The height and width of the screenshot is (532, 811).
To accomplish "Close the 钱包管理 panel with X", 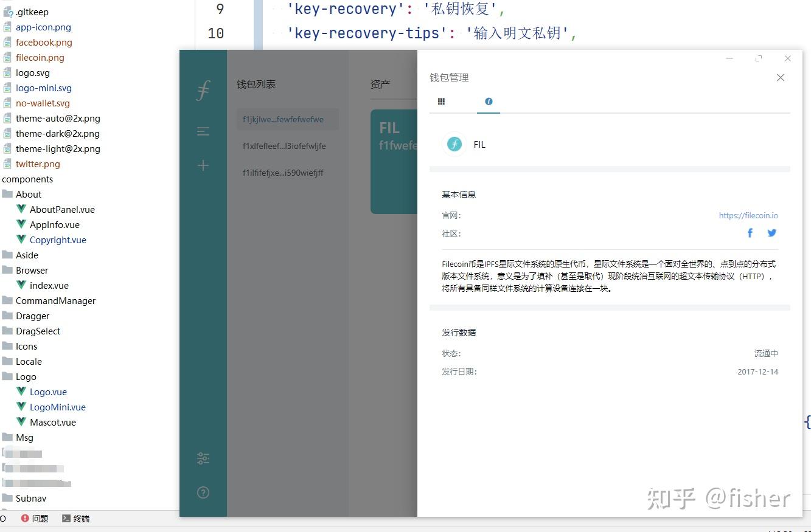I will tap(781, 77).
